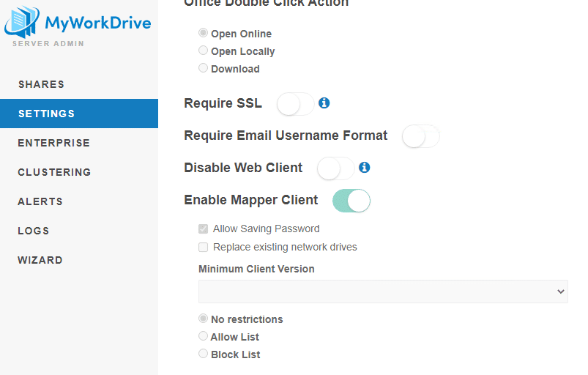Turn off Enable Mapper Client switch
Image resolution: width=588 pixels, height=375 pixels.
click(351, 201)
